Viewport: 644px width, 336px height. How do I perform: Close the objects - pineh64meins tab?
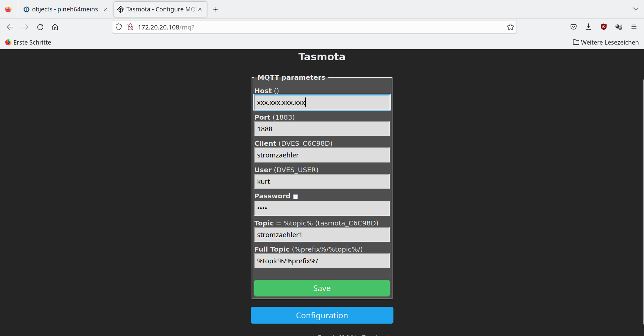[x=106, y=9]
